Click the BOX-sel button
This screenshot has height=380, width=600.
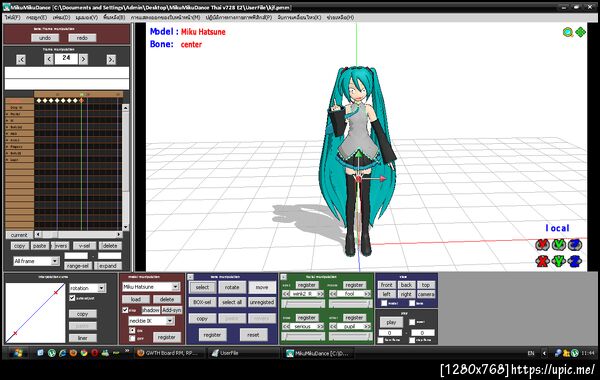202,302
